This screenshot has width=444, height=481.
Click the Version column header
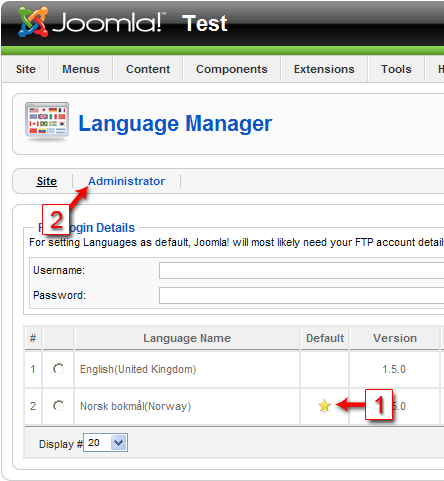point(395,338)
